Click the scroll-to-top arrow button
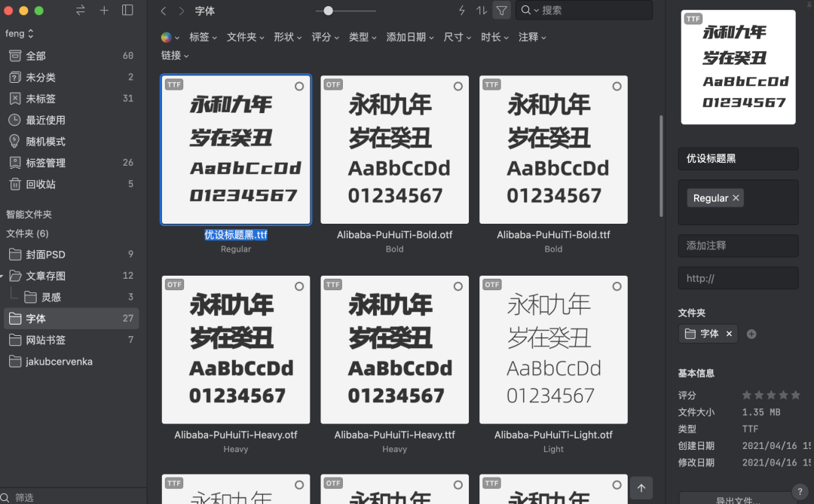The image size is (814, 504). coord(640,488)
